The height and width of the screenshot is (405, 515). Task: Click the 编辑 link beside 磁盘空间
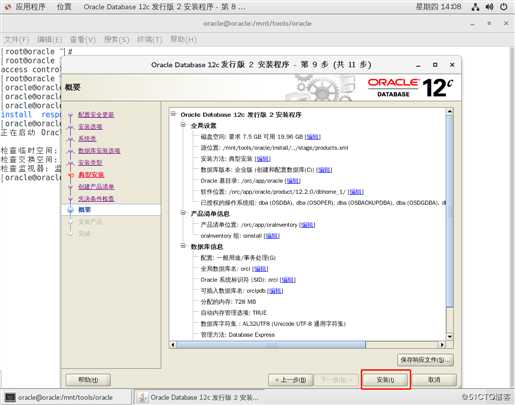(x=312, y=137)
